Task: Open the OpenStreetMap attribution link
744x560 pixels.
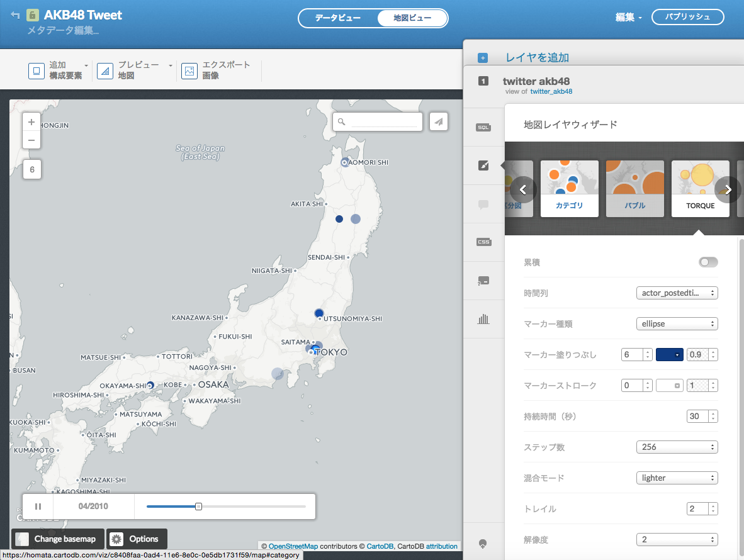Action: coord(293,546)
